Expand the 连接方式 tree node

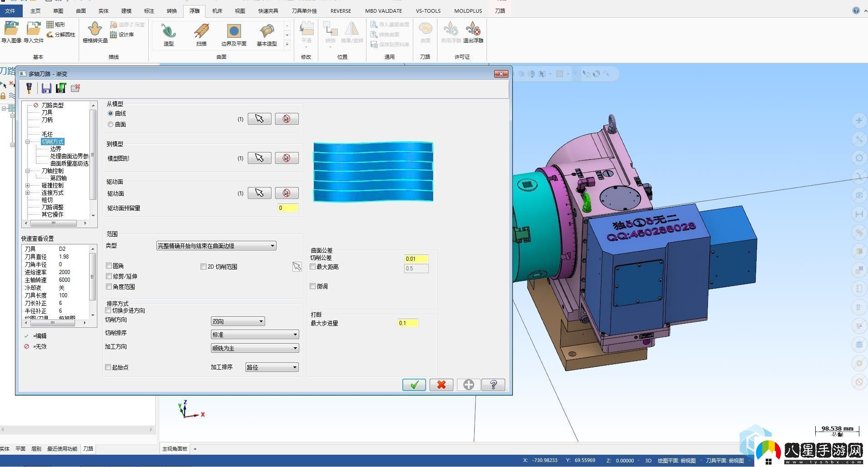[28, 193]
